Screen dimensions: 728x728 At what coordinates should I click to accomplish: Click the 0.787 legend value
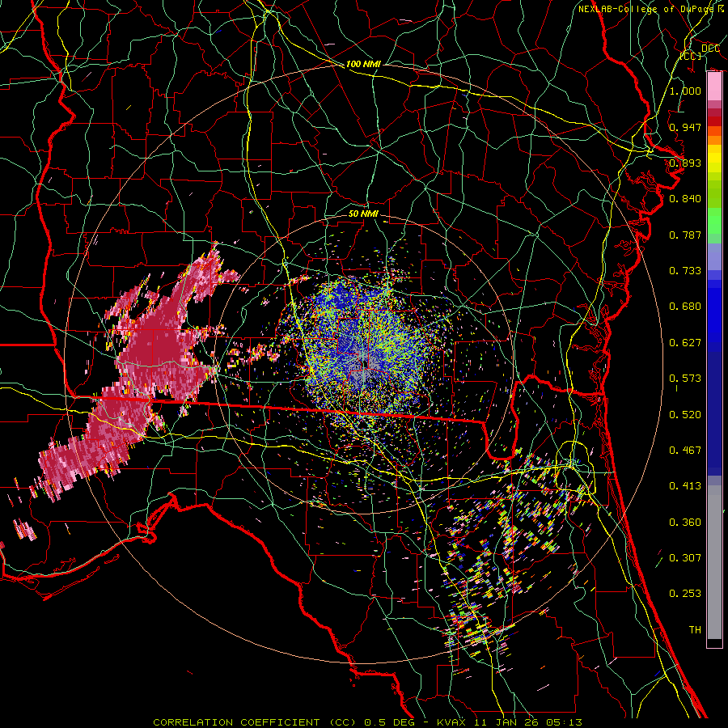pos(685,235)
